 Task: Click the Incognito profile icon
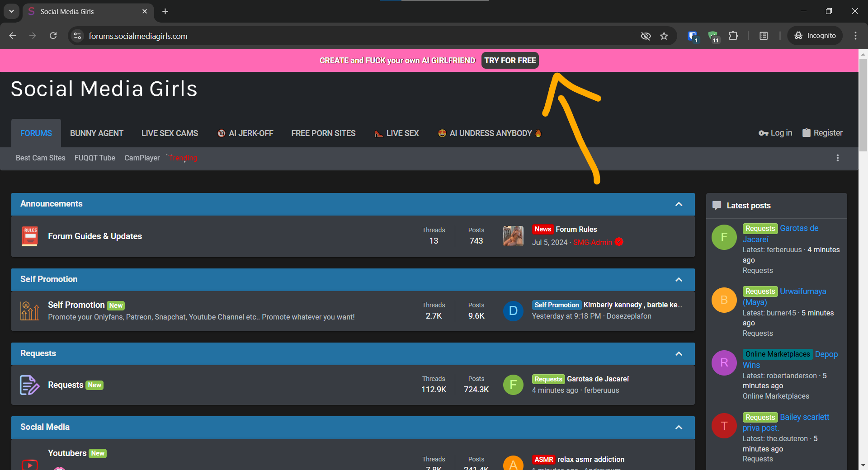tap(797, 36)
